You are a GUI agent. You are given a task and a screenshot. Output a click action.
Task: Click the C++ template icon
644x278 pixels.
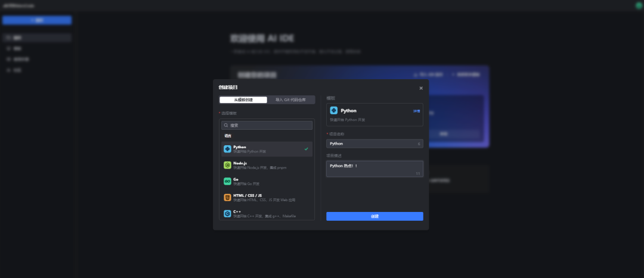point(227,214)
